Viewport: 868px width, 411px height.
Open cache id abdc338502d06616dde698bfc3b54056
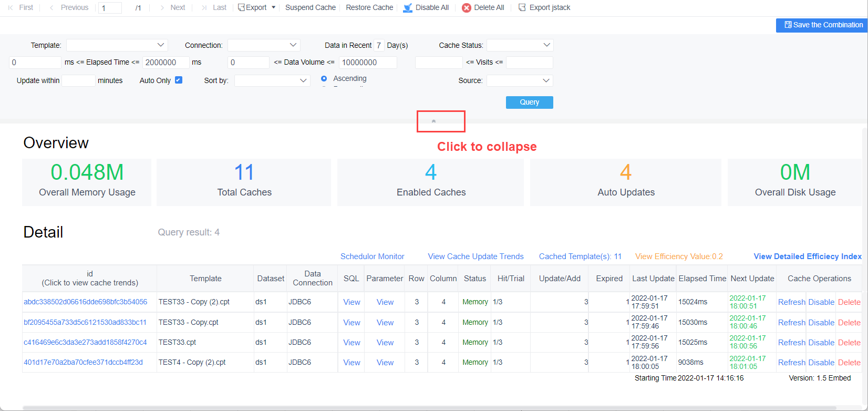(x=86, y=302)
